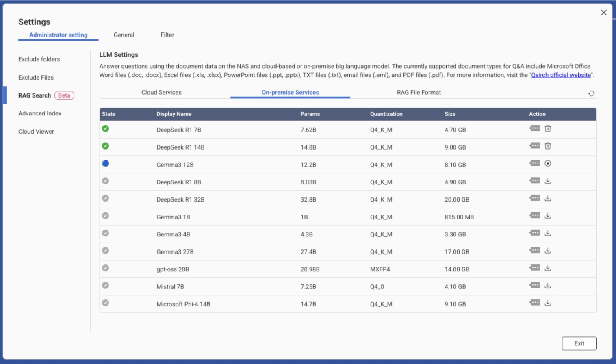Stop the Gemma3 12B download
This screenshot has width=616, height=364.
pos(547,164)
